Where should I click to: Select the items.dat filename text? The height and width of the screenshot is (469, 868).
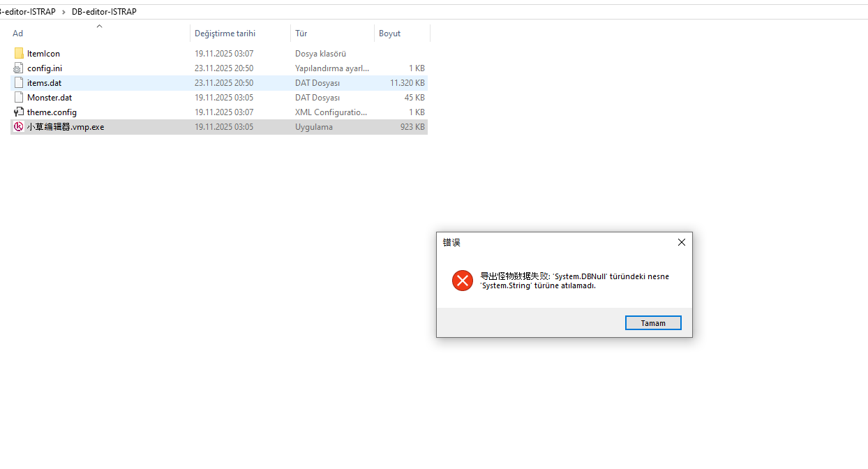click(x=45, y=83)
